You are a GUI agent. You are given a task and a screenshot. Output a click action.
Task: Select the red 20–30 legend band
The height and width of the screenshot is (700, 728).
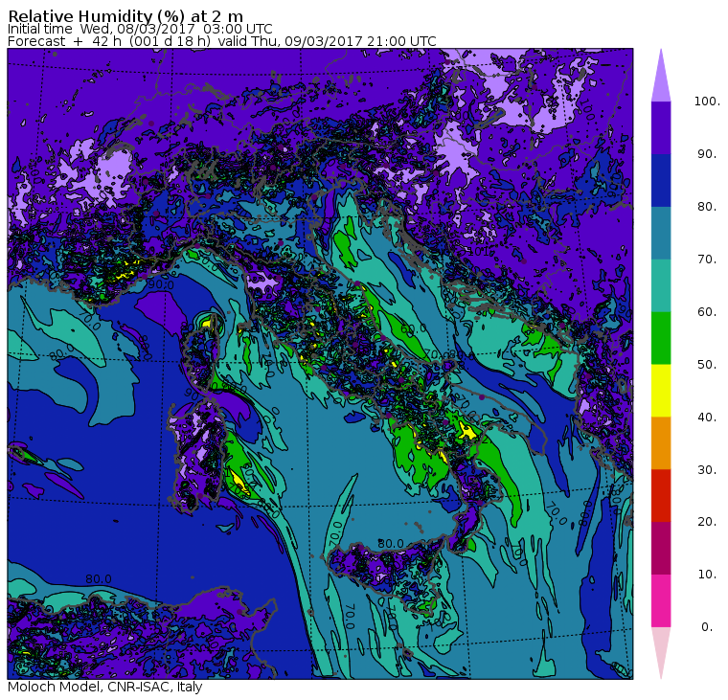click(661, 496)
